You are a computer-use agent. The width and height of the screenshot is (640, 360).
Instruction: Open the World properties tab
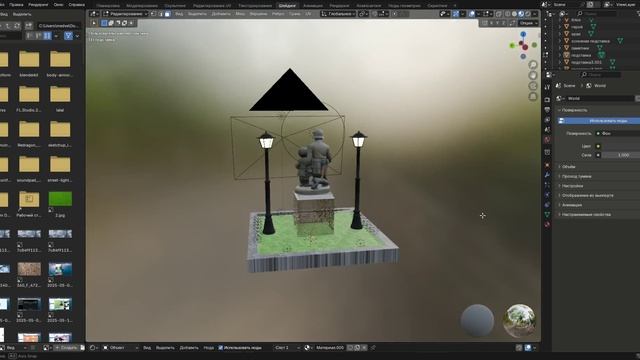[x=547, y=140]
